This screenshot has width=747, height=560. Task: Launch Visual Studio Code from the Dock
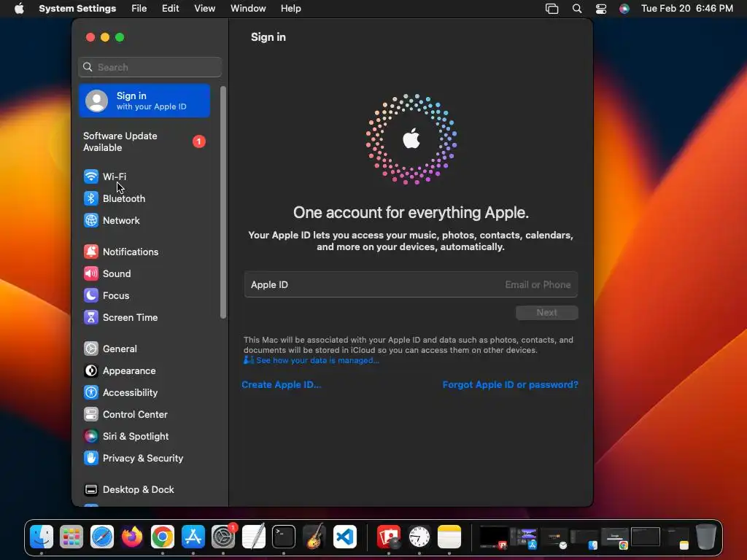(x=345, y=537)
